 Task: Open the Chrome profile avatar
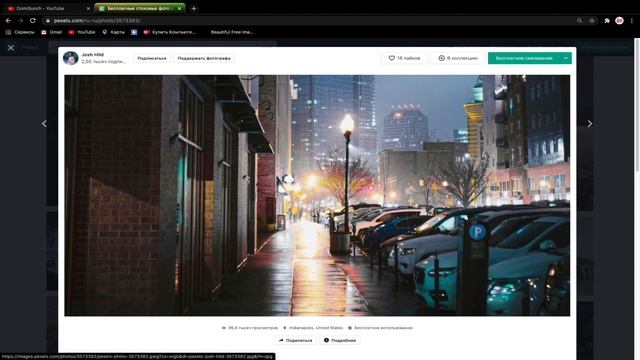tap(619, 20)
